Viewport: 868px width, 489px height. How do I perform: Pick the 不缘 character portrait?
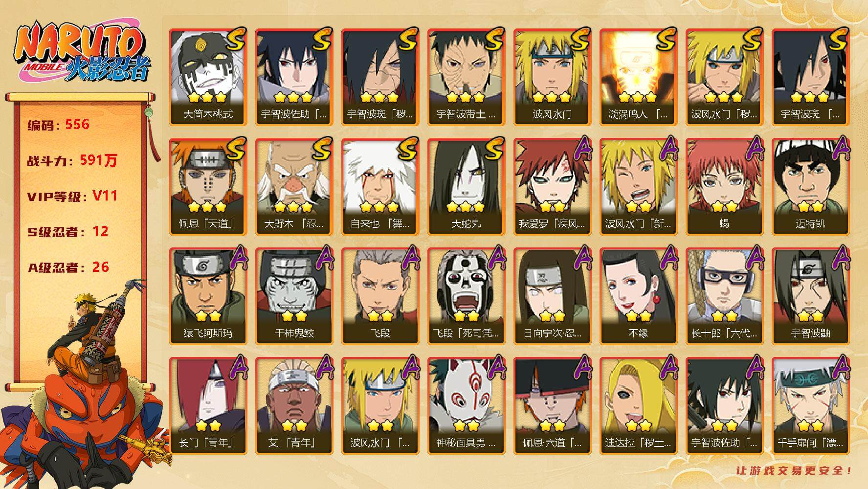pyautogui.click(x=638, y=296)
